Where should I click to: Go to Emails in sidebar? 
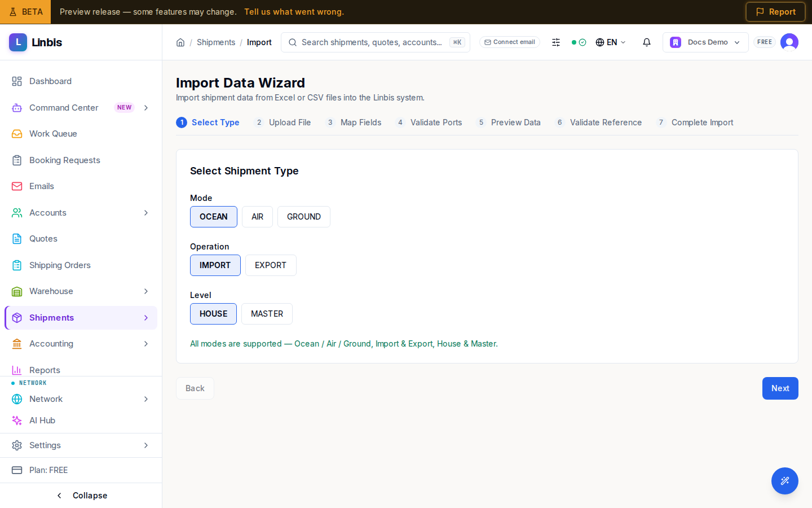click(x=81, y=186)
